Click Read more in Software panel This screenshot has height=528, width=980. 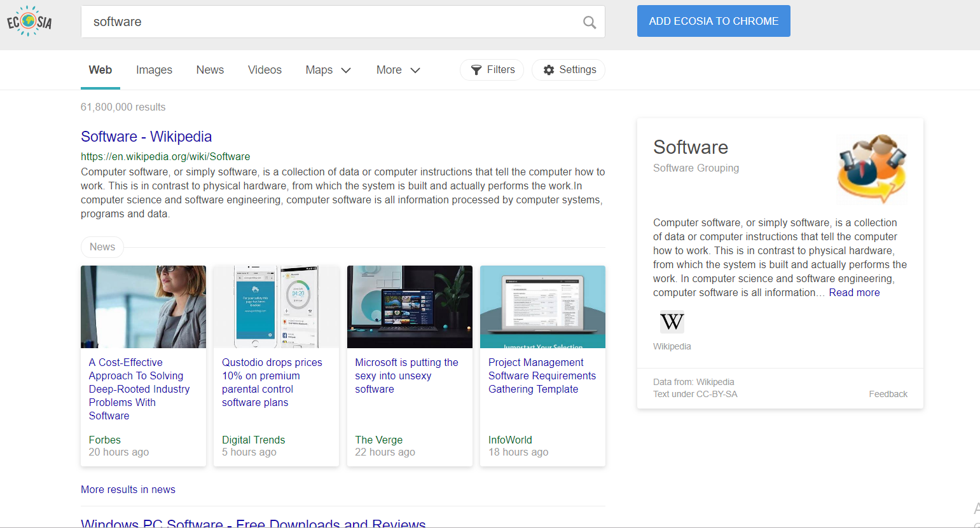[x=854, y=292]
